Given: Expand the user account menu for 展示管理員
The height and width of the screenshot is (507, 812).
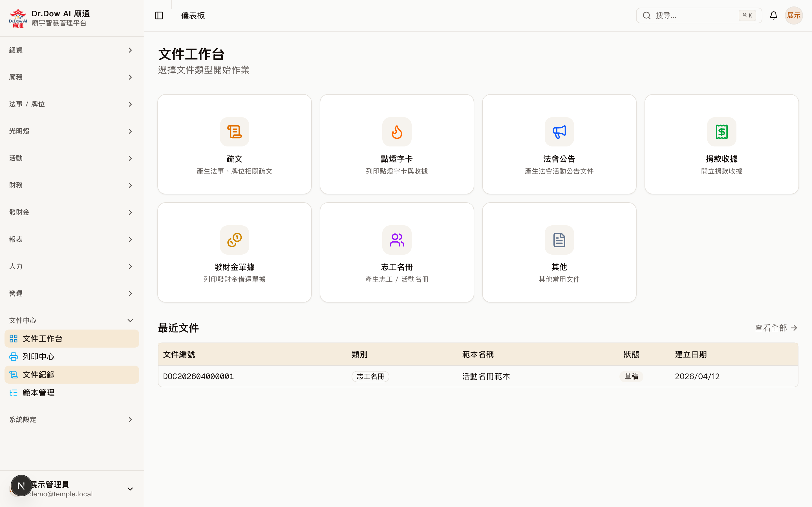Looking at the screenshot, I should tap(130, 489).
